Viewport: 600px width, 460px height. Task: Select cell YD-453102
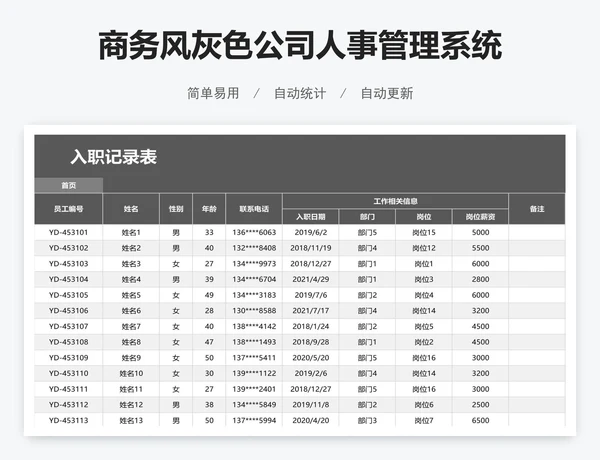[x=68, y=248]
